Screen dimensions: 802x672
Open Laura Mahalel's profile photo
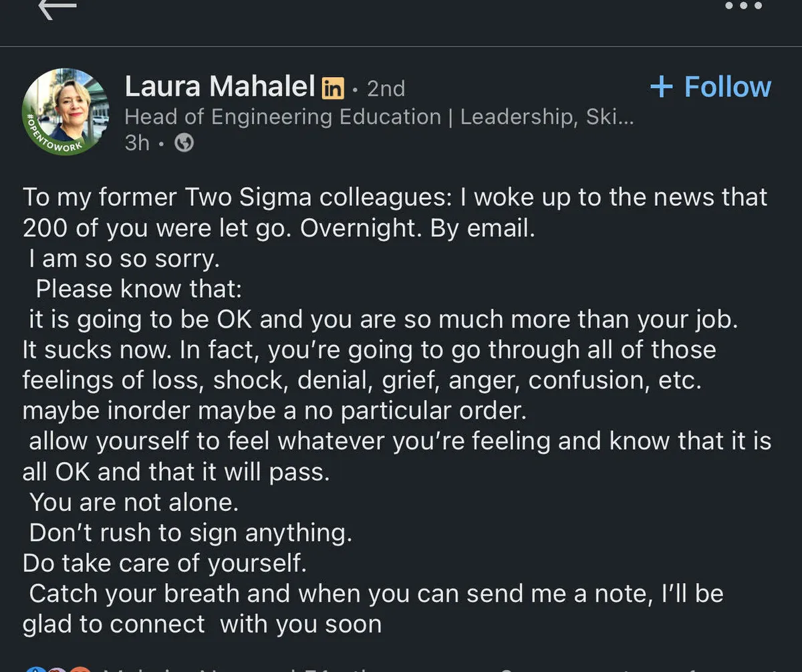(65, 110)
